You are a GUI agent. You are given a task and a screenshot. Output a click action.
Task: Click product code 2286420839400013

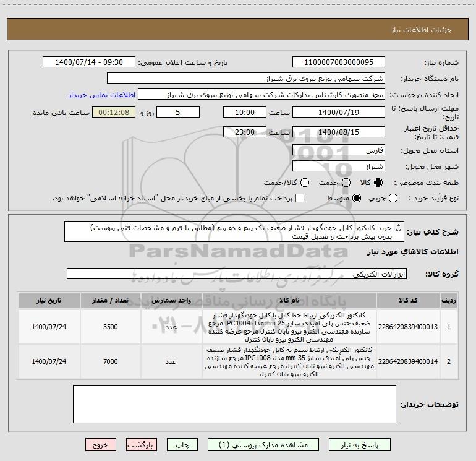pyautogui.click(x=408, y=327)
